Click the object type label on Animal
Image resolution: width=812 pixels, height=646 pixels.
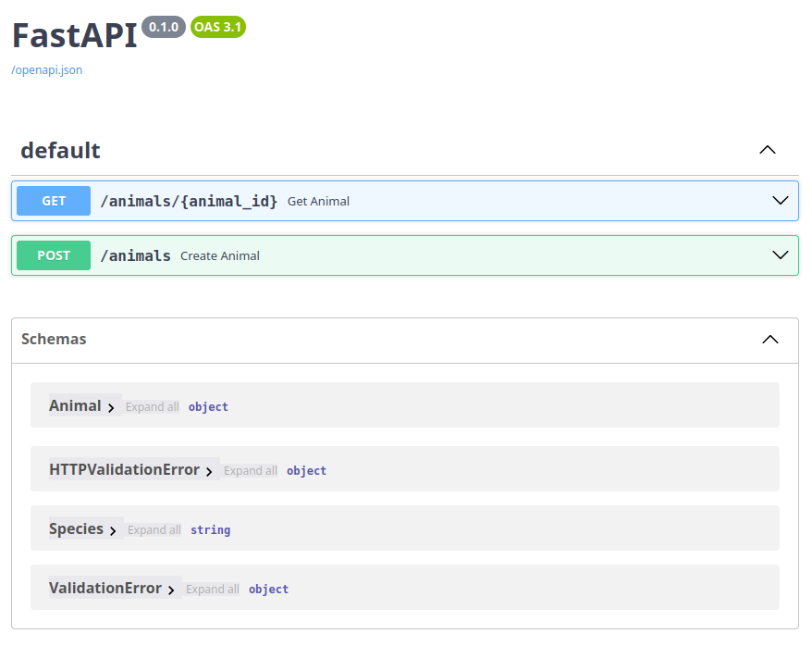point(207,406)
